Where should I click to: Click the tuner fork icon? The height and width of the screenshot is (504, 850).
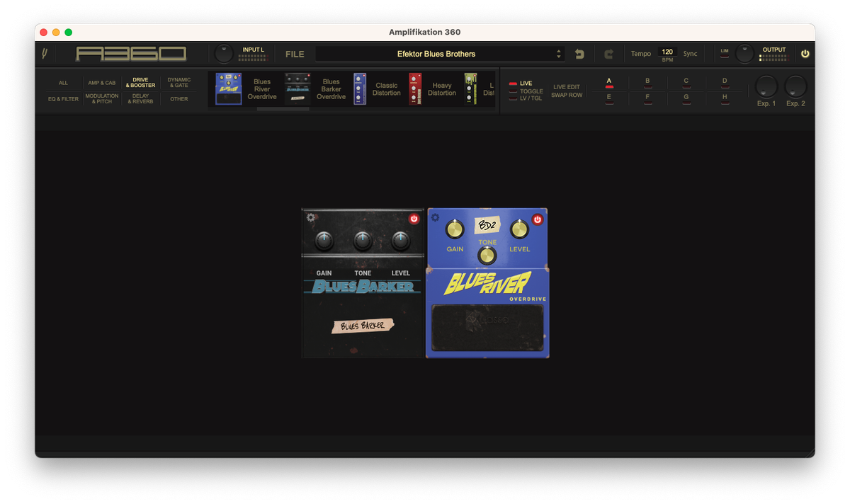(x=45, y=54)
